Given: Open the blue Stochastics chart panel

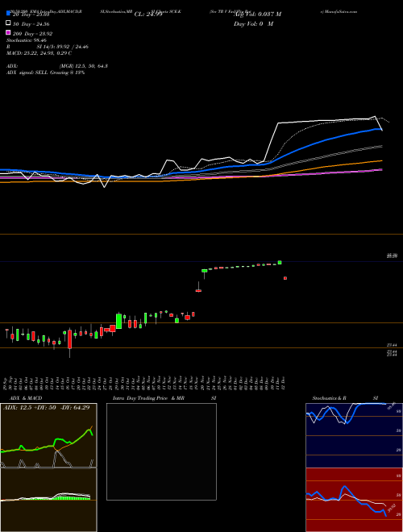Looking at the screenshot, I should (x=354, y=435).
